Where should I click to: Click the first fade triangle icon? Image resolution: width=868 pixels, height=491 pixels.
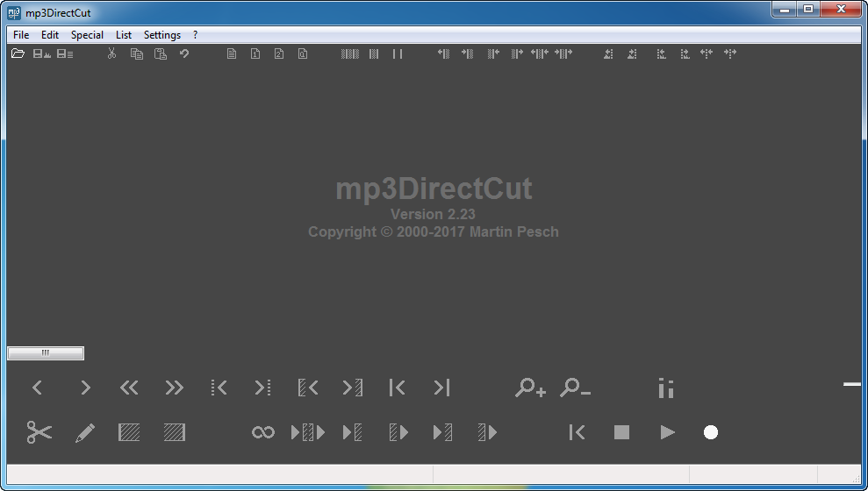608,53
